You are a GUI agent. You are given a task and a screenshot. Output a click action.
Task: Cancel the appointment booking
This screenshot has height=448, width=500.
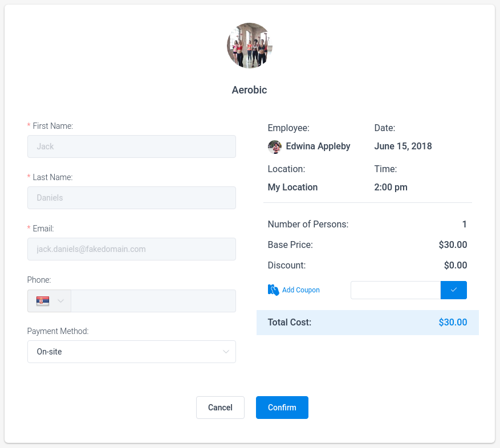click(220, 408)
